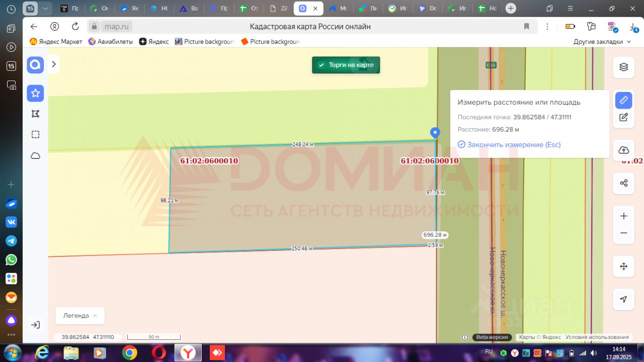Toggle the "Торги на карте" checkbox button
Image resolution: width=644 pixels, height=362 pixels.
click(x=346, y=65)
